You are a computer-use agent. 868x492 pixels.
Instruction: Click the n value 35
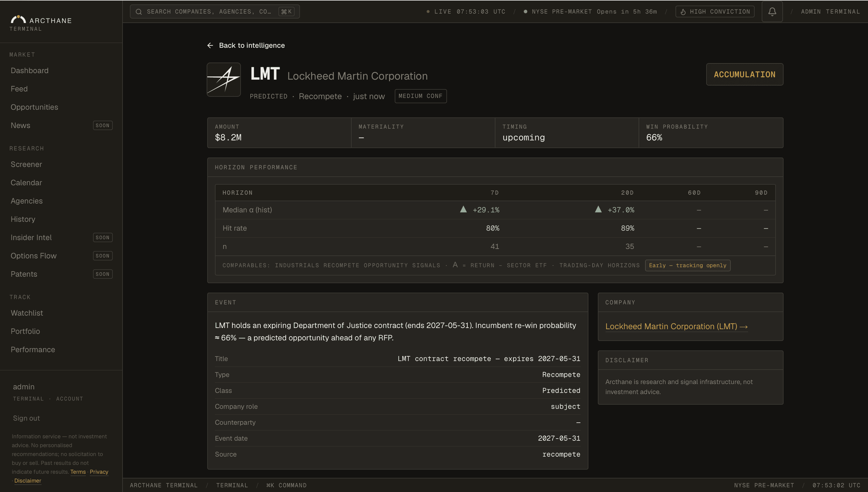(630, 246)
